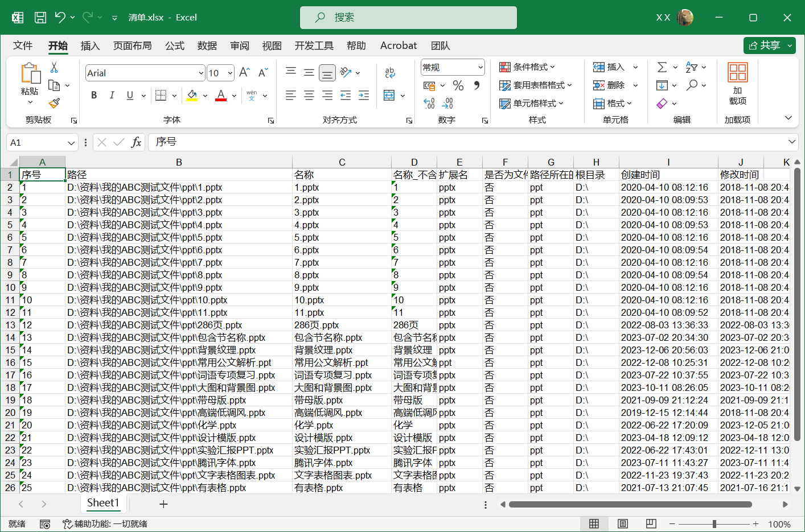Click the Save icon in title bar
This screenshot has width=805, height=532.
click(40, 18)
